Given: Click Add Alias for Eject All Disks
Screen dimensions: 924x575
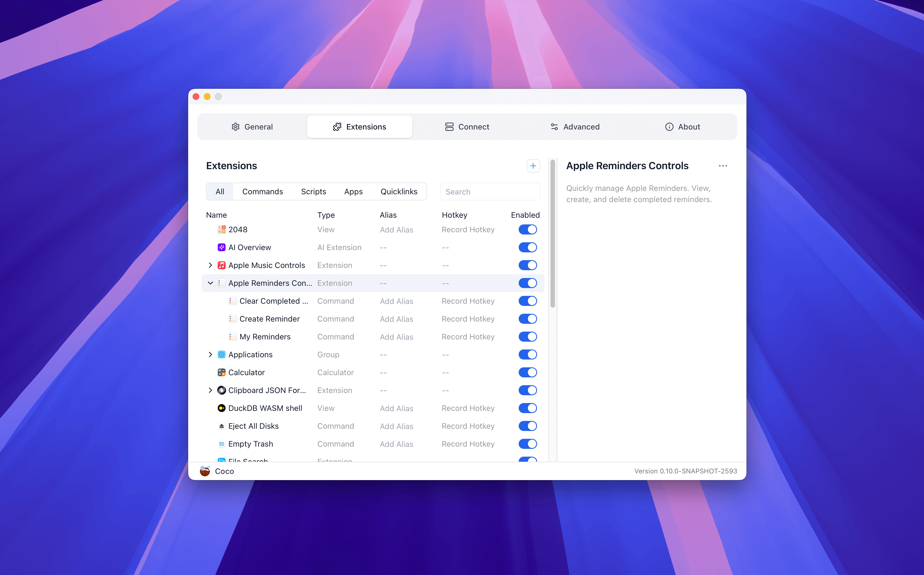Looking at the screenshot, I should (x=396, y=426).
